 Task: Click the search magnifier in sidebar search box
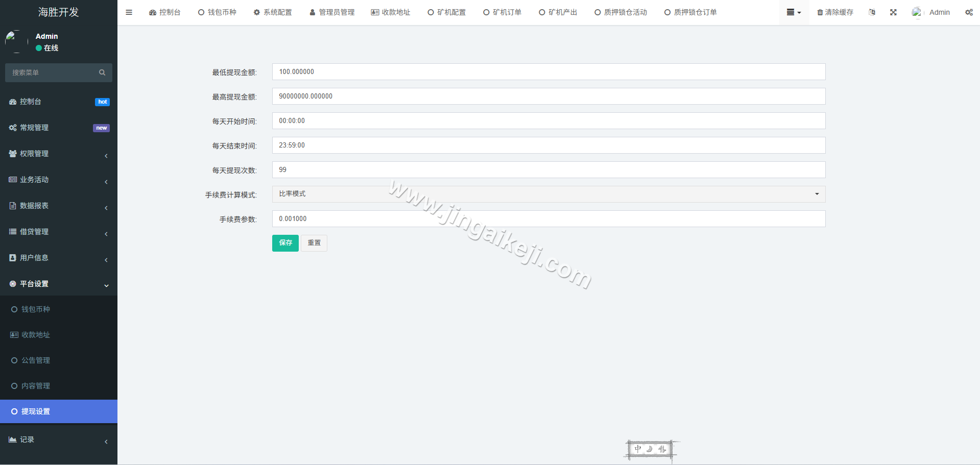102,72
